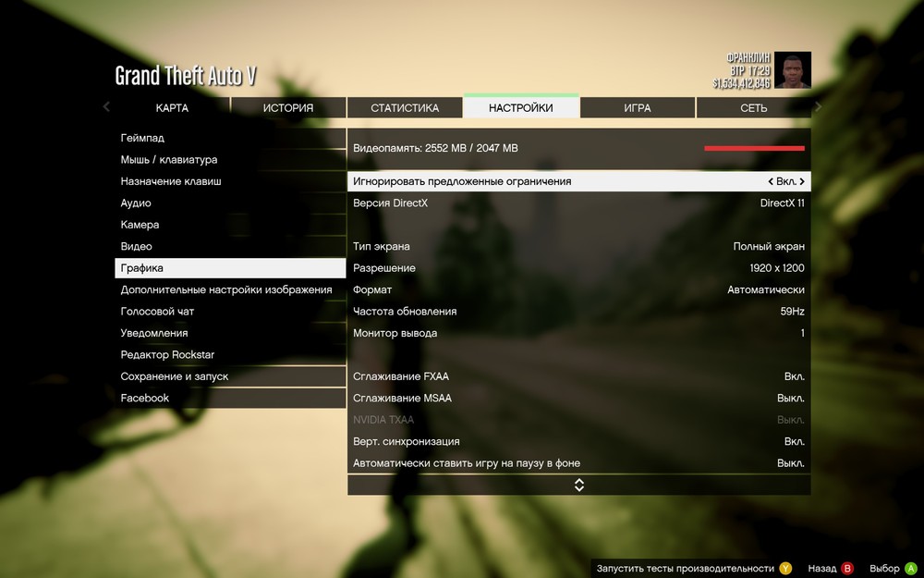Open Редактор Rockstar settings

[x=230, y=354]
